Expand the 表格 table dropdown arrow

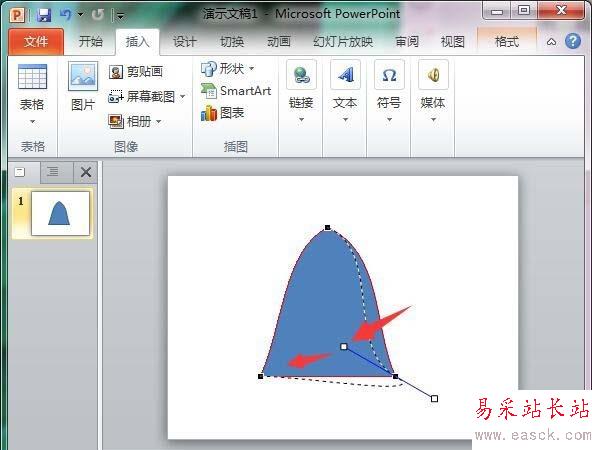[x=32, y=122]
